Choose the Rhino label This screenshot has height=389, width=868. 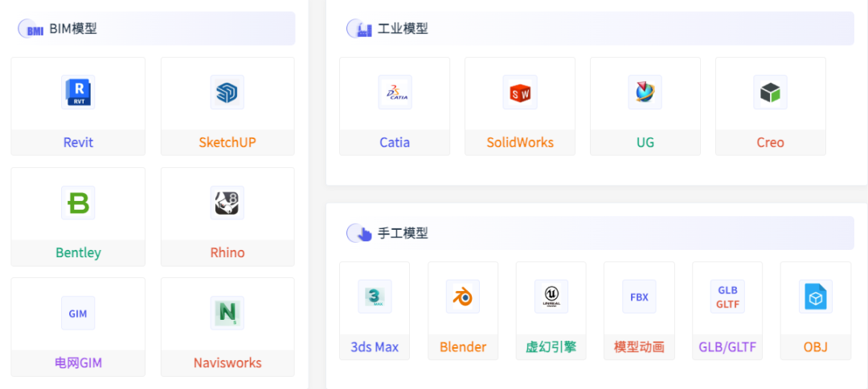[x=227, y=253]
